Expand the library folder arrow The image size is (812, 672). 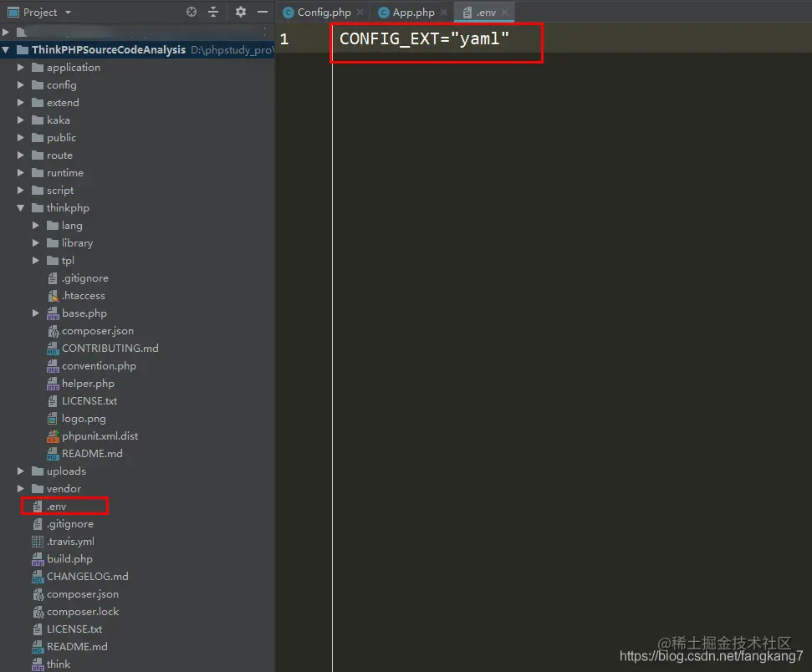[36, 243]
